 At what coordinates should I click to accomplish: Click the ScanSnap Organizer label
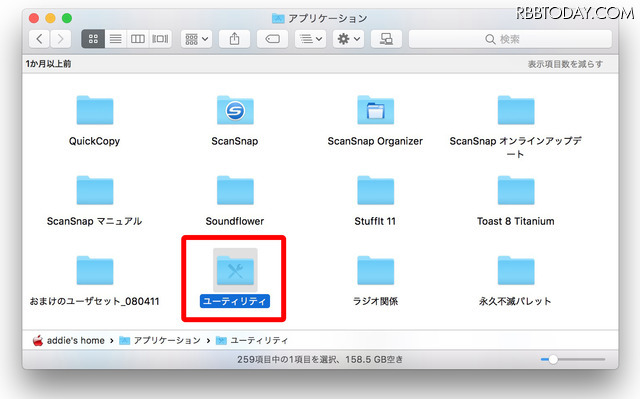pyautogui.click(x=375, y=141)
